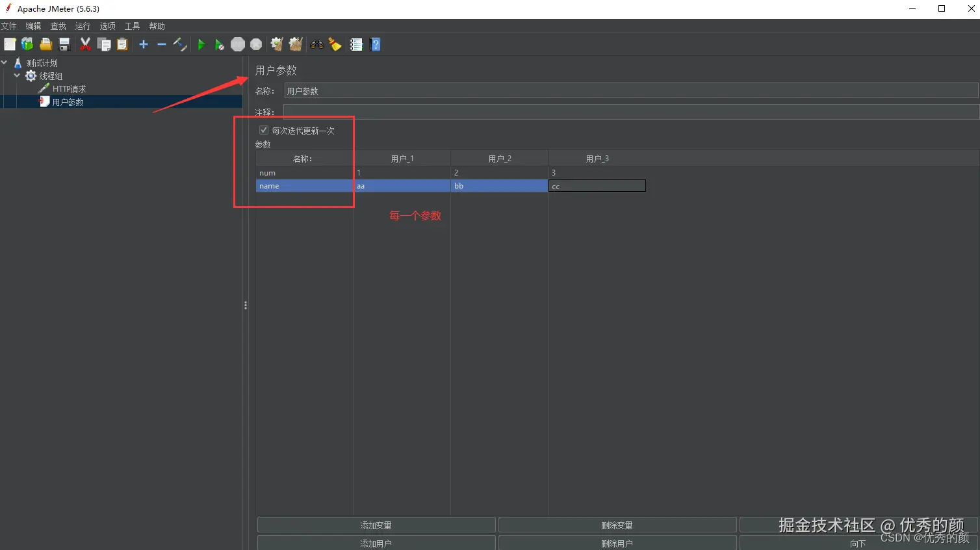980x550 pixels.
Task: Open the Templates icon in toolbar
Action: (x=27, y=44)
